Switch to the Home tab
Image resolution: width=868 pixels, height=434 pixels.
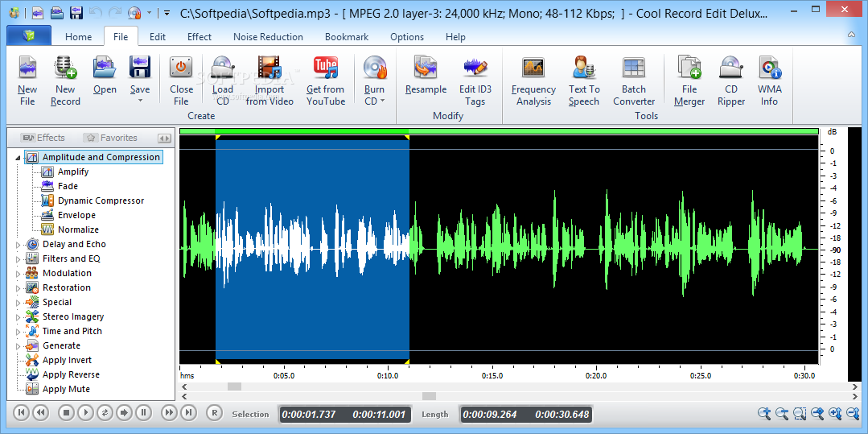pos(79,36)
